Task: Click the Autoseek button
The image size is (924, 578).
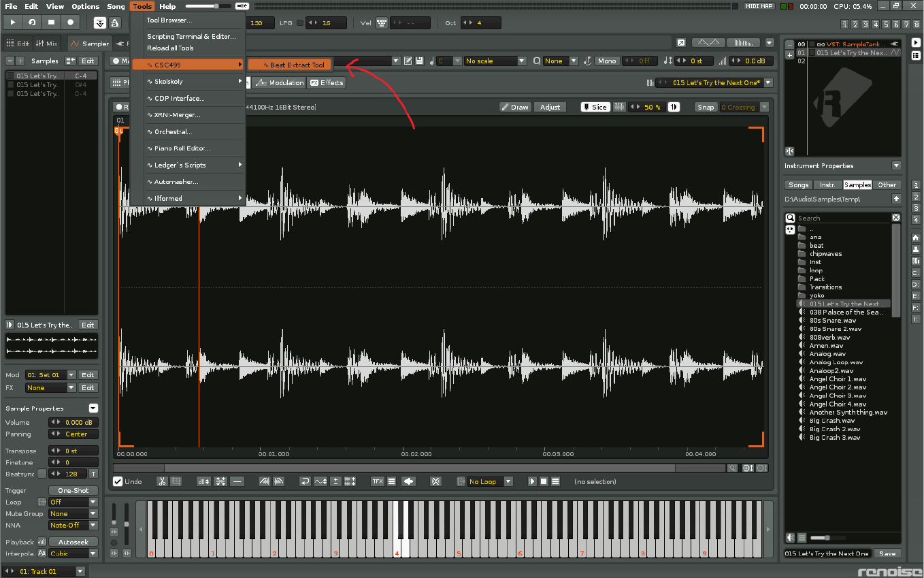Action: coord(73,542)
